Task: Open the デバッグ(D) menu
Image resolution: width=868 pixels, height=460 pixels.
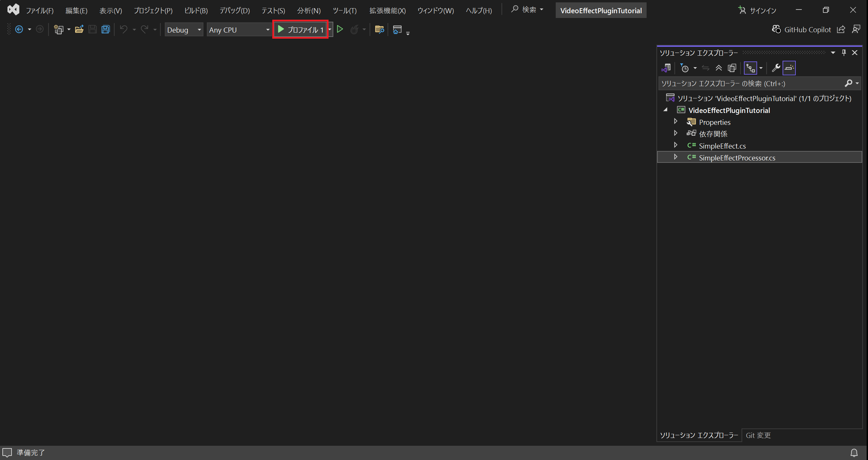Action: pos(235,11)
